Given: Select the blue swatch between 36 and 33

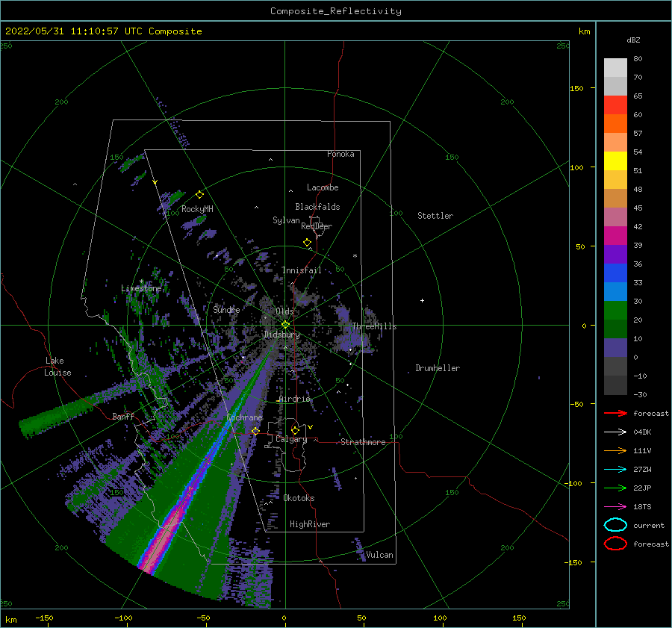Looking at the screenshot, I should click(x=615, y=273).
